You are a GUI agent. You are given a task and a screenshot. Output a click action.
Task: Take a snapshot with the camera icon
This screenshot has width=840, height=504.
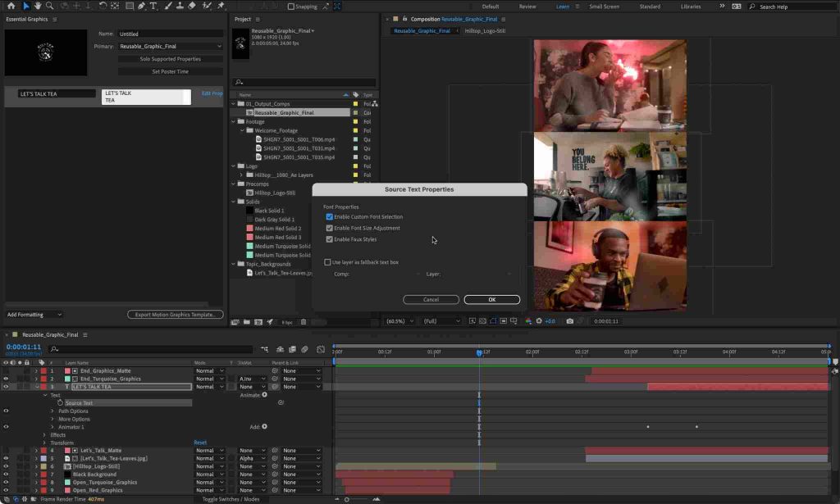point(569,321)
